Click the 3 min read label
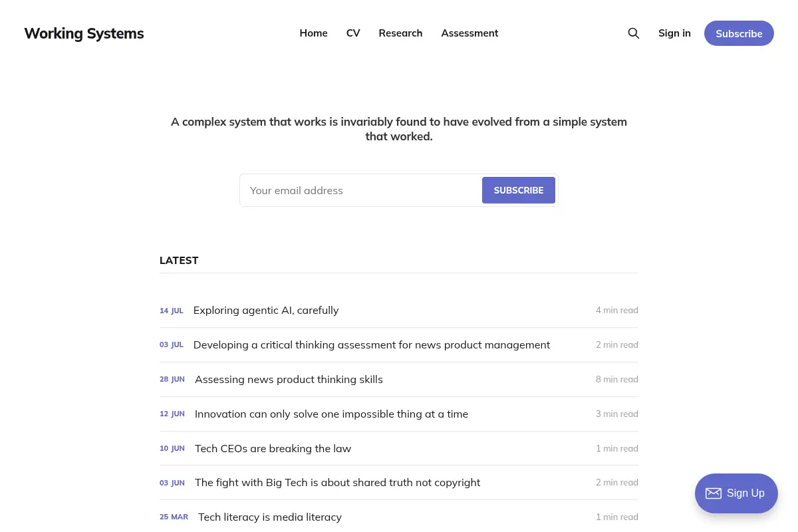The image size is (798, 532). coord(617,414)
